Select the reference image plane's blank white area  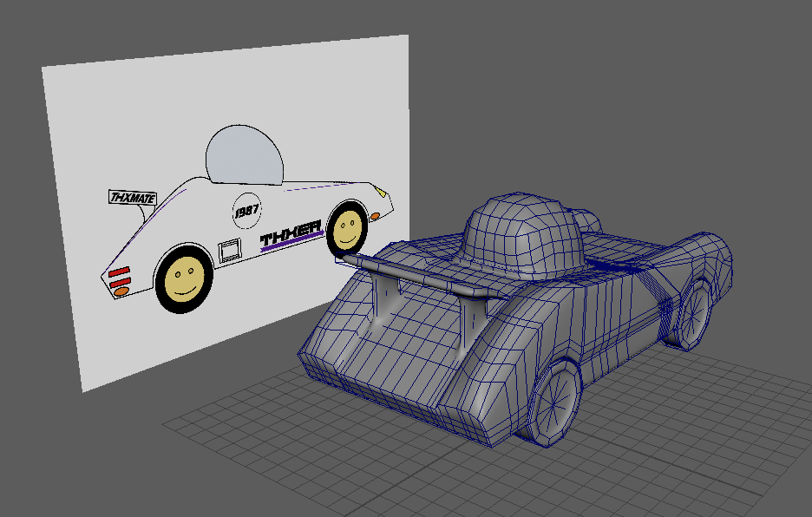130,121
